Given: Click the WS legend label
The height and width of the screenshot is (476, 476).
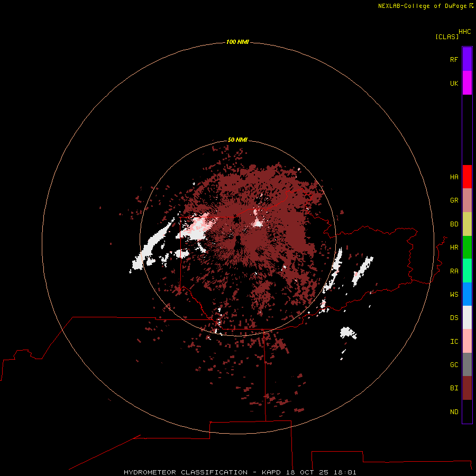Looking at the screenshot, I should (x=454, y=294).
